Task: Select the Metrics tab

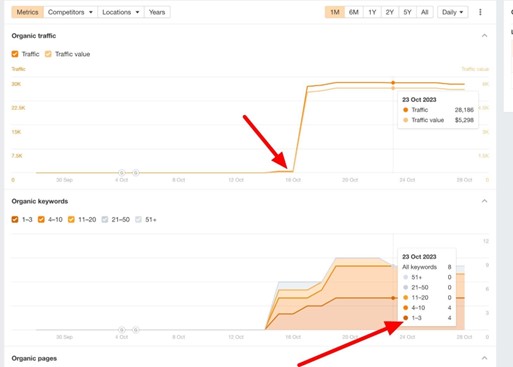Action: (x=27, y=12)
